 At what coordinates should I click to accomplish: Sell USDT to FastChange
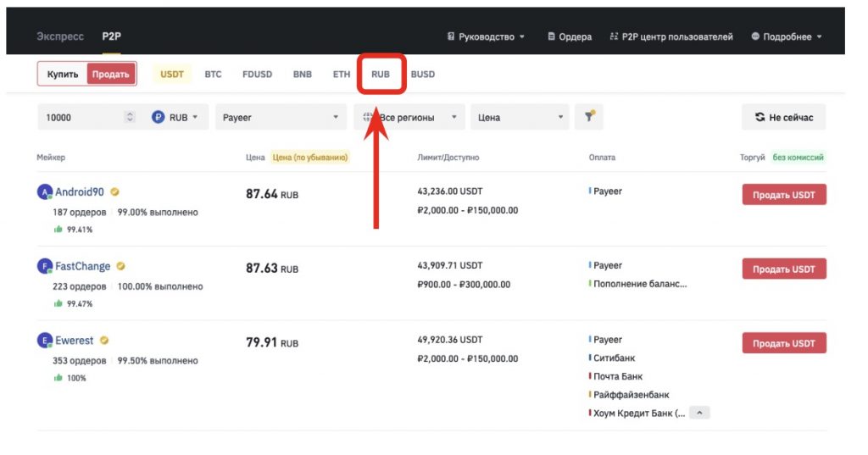click(784, 269)
